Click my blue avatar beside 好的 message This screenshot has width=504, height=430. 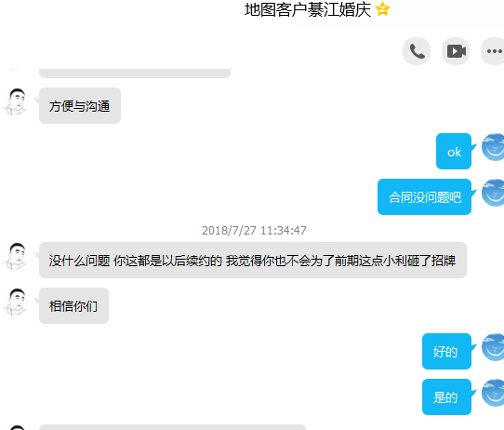click(493, 347)
